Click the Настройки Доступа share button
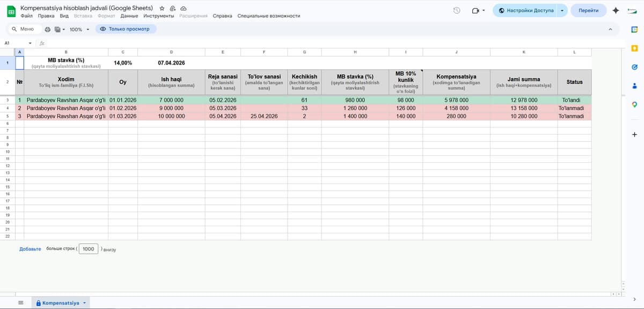The height and width of the screenshot is (309, 644). tap(525, 10)
